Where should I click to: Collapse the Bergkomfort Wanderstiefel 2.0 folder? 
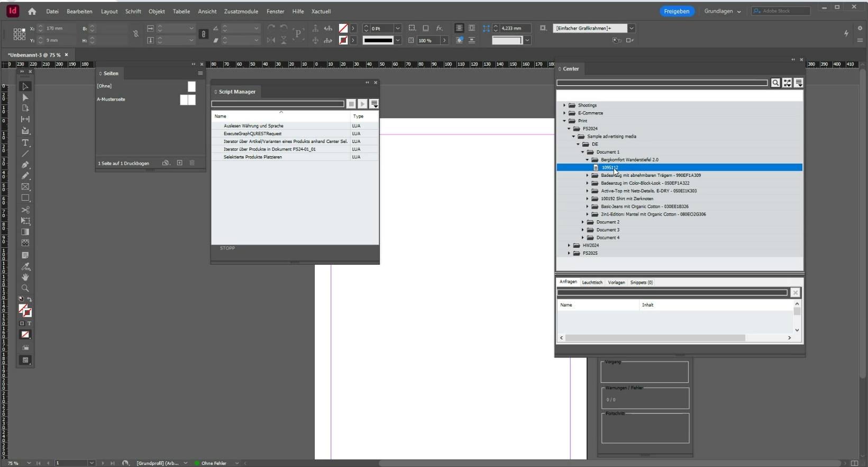tap(587, 160)
